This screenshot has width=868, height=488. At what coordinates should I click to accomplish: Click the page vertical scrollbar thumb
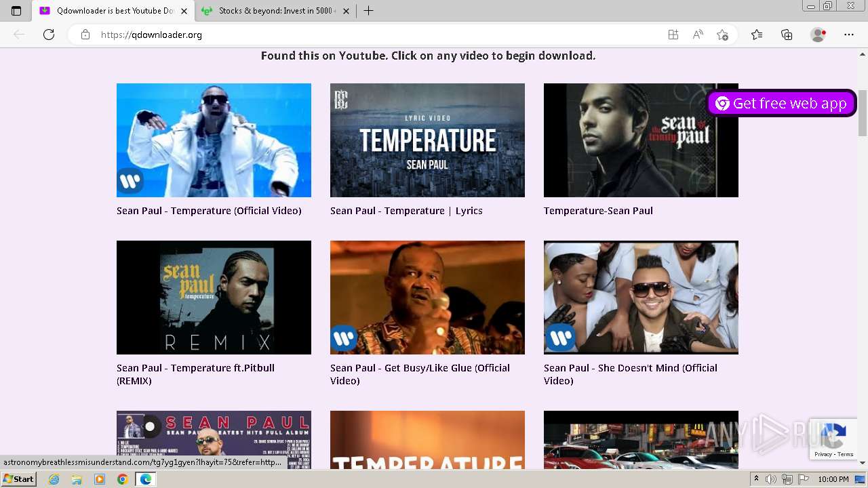[x=863, y=113]
